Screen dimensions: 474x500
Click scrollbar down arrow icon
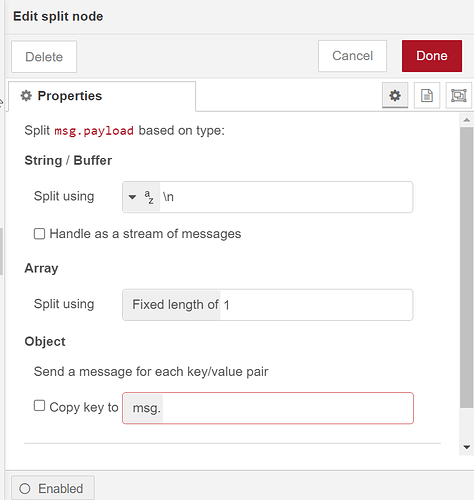pos(466,447)
